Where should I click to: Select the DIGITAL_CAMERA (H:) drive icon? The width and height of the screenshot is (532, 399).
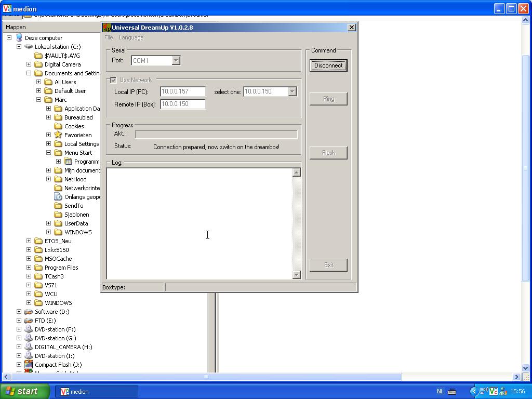pyautogui.click(x=29, y=347)
